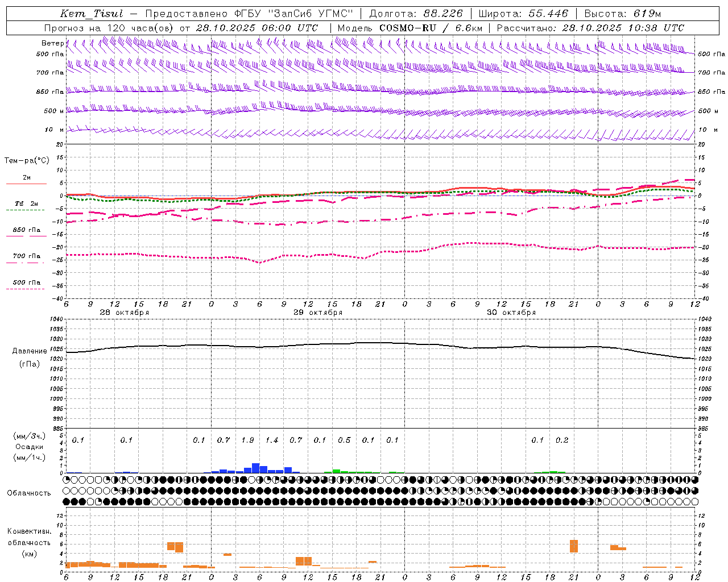Click the "Конвективн." convective cloud label
The width and height of the screenshot is (728, 582).
pyautogui.click(x=29, y=531)
